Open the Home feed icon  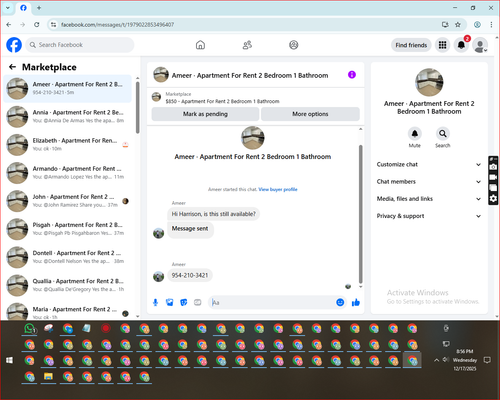click(200, 45)
